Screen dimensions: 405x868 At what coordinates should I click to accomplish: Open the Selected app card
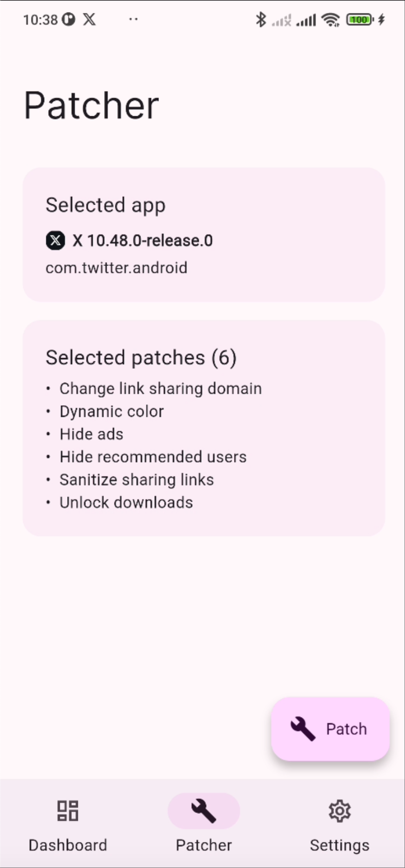point(204,235)
